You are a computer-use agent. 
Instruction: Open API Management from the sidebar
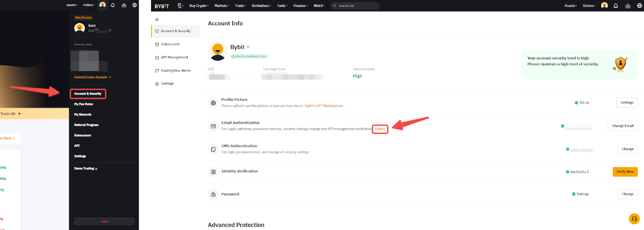pos(174,57)
